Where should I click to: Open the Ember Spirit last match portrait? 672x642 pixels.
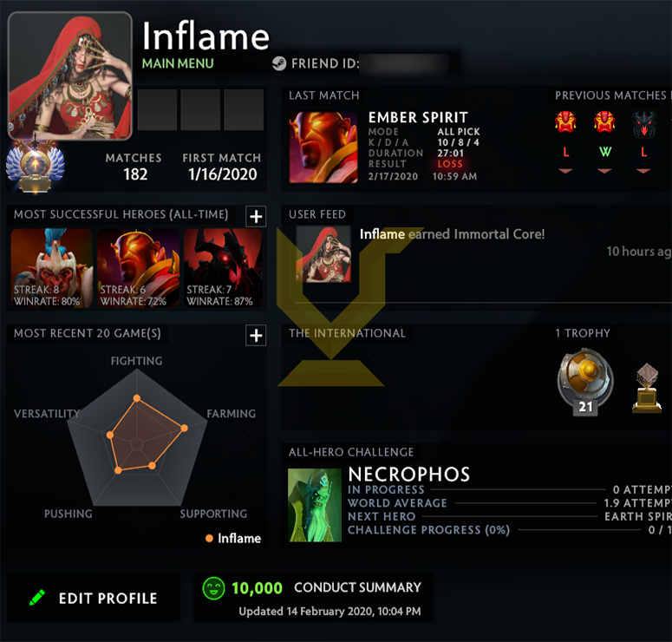pos(323,147)
